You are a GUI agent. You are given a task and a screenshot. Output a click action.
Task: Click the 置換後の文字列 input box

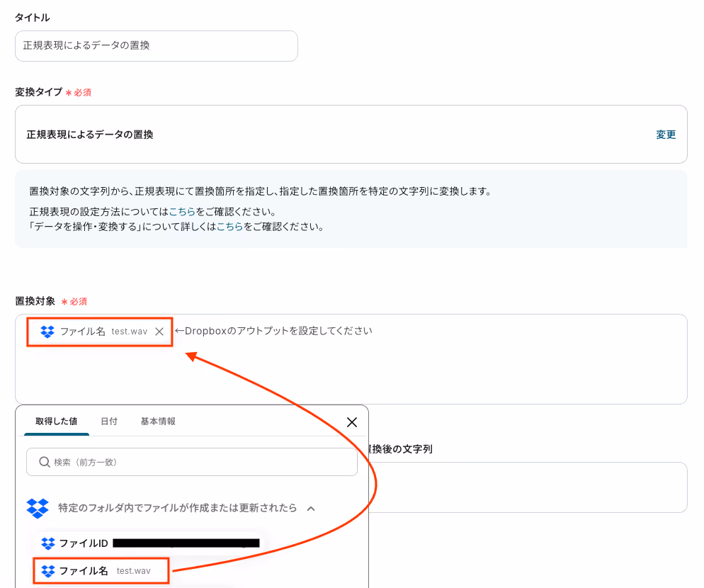coord(528,487)
